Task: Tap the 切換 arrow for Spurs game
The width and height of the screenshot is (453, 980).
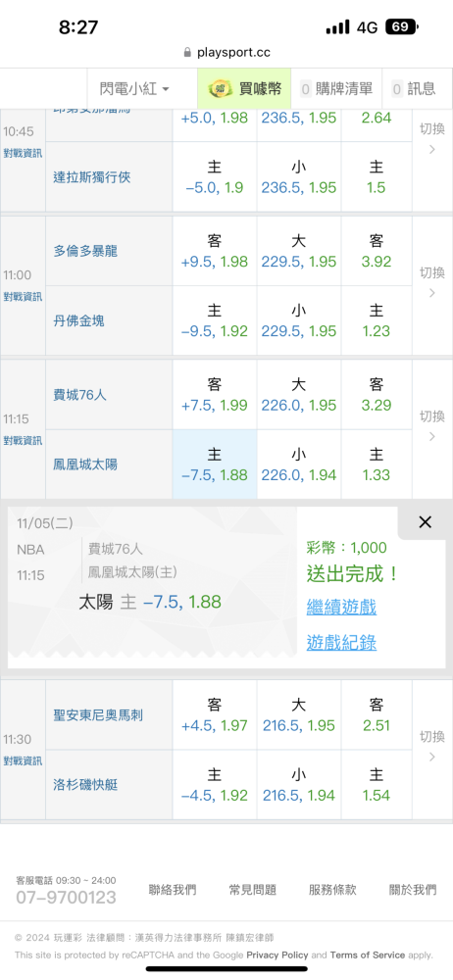Action: [432, 747]
